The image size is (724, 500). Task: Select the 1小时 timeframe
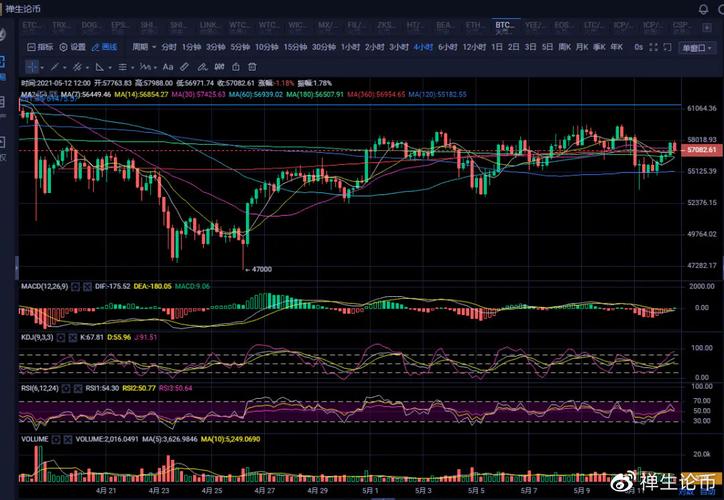click(x=350, y=47)
